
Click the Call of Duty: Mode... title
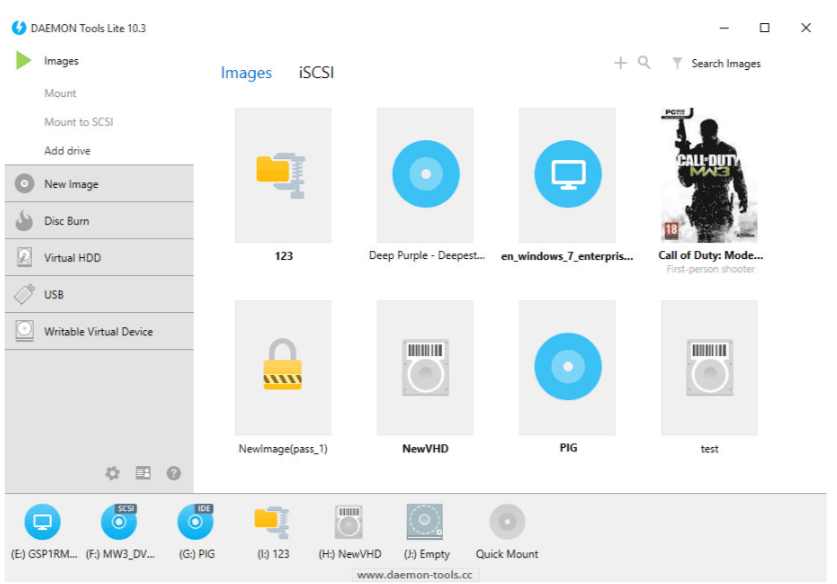pos(710,255)
